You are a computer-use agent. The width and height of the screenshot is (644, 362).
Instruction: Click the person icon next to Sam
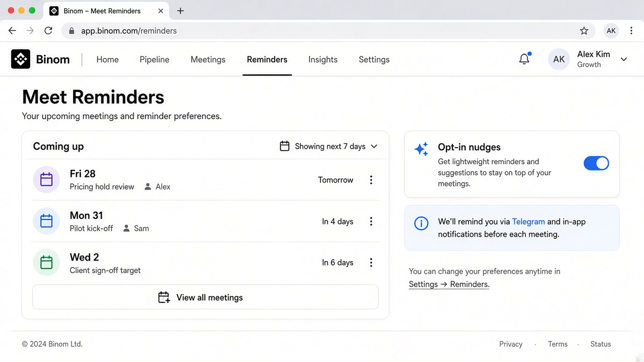coord(126,228)
